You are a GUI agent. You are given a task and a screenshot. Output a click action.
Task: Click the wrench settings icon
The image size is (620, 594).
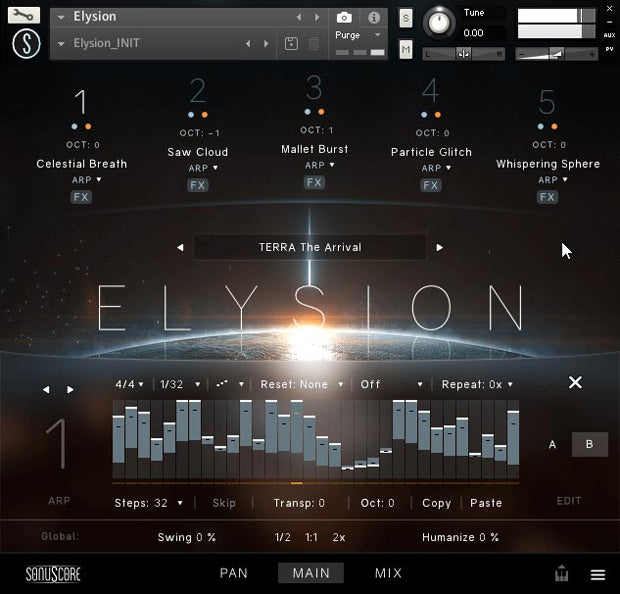tap(26, 16)
